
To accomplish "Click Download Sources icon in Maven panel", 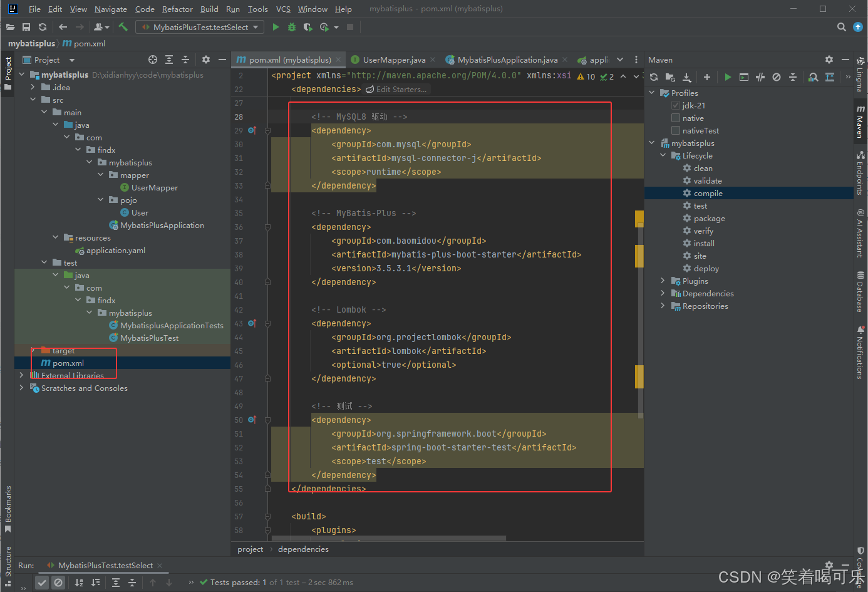I will tap(687, 77).
